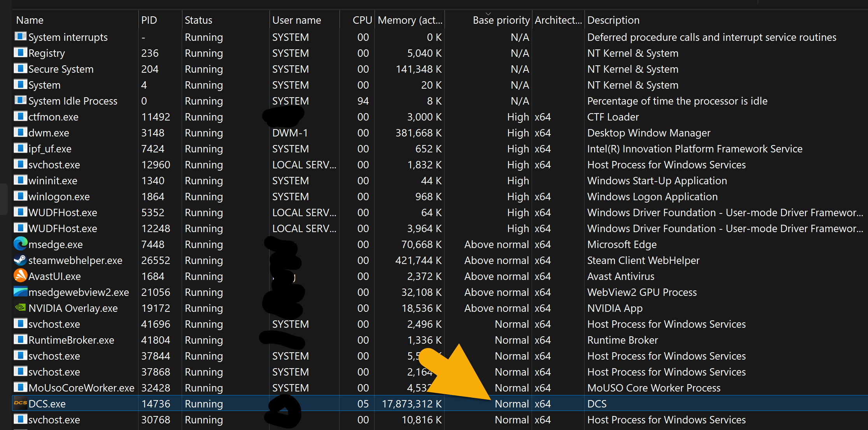The image size is (868, 430).
Task: Click the wininit.exe process icon
Action: point(20,180)
